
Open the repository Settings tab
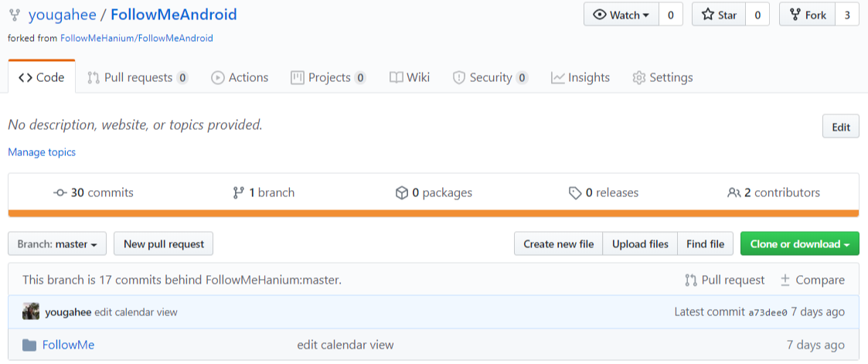pos(662,77)
